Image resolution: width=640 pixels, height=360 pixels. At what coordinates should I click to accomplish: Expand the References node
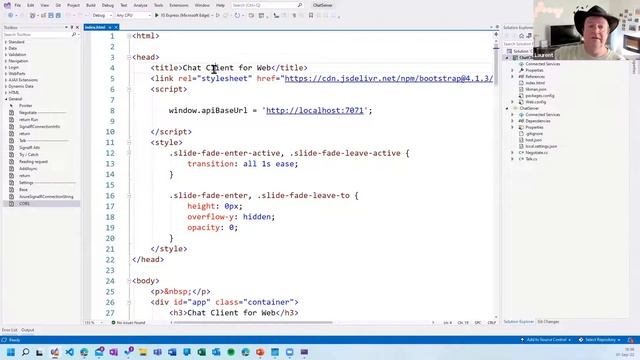513,76
